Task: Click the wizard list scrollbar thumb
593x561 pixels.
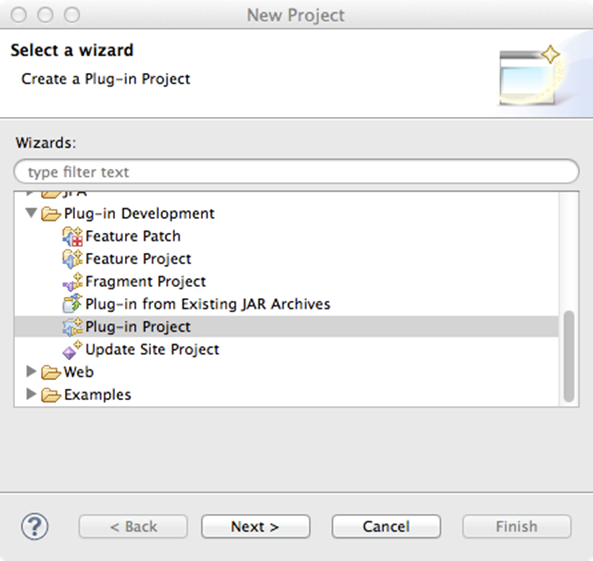Action: (568, 356)
